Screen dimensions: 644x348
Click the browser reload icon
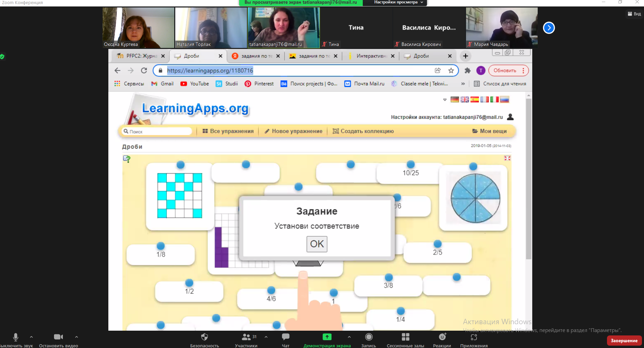(x=144, y=71)
